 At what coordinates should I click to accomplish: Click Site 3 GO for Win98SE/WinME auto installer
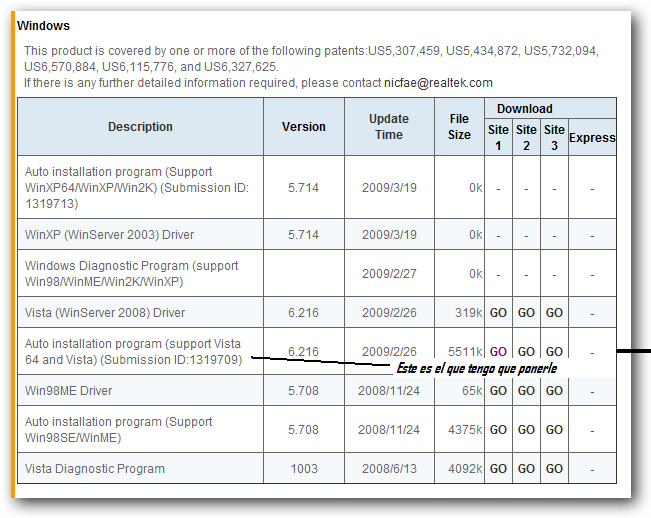(x=554, y=430)
